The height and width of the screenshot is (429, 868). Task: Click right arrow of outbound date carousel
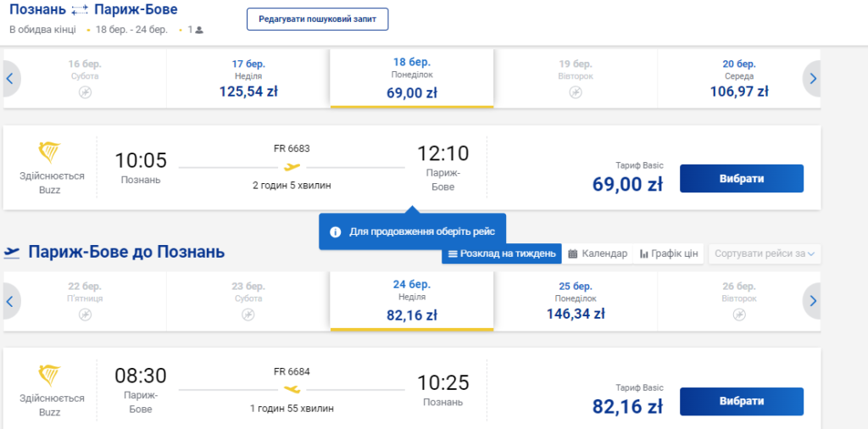click(x=812, y=79)
